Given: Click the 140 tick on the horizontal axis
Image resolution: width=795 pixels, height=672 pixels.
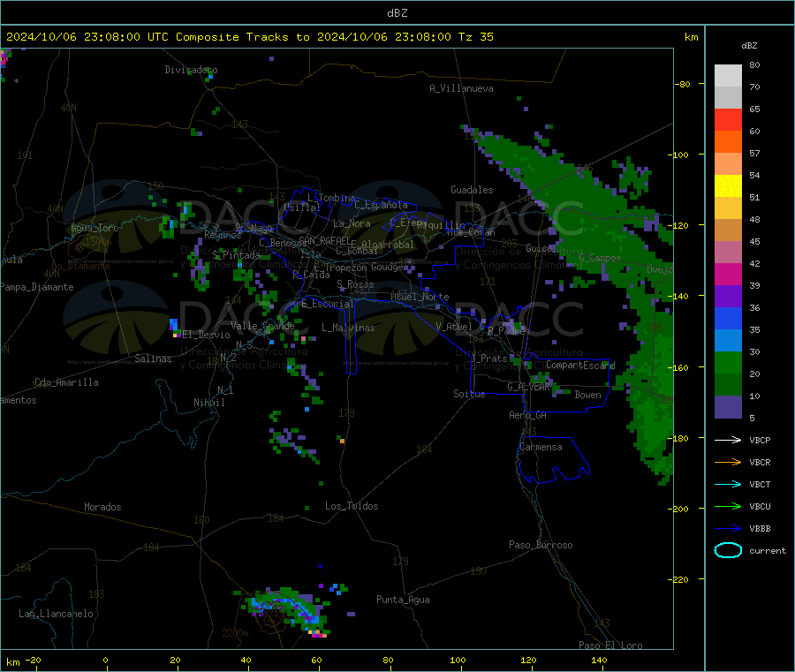Looking at the screenshot, I should (599, 660).
